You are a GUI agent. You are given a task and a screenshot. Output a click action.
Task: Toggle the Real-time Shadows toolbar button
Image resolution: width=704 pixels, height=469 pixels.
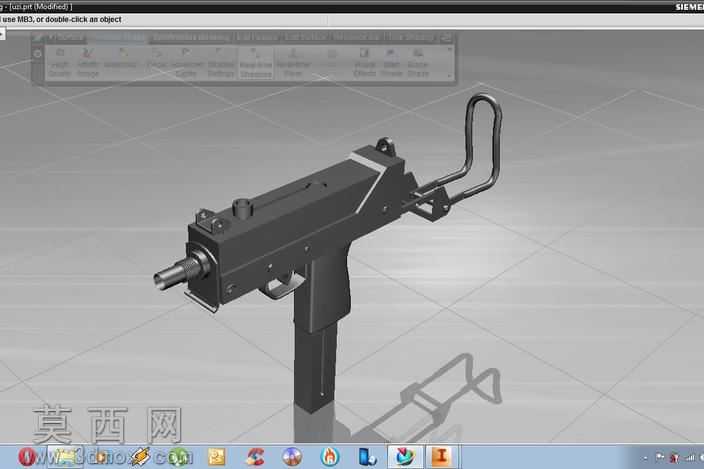(255, 63)
